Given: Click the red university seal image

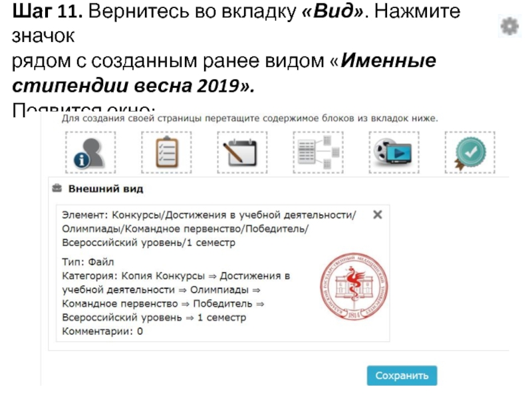Looking at the screenshot, I should coord(354,287).
